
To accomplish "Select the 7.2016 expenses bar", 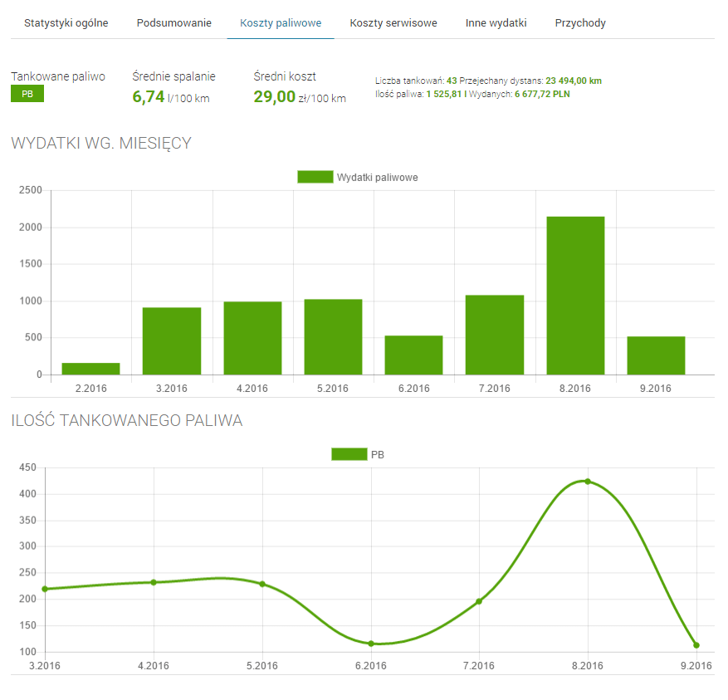I will [495, 335].
